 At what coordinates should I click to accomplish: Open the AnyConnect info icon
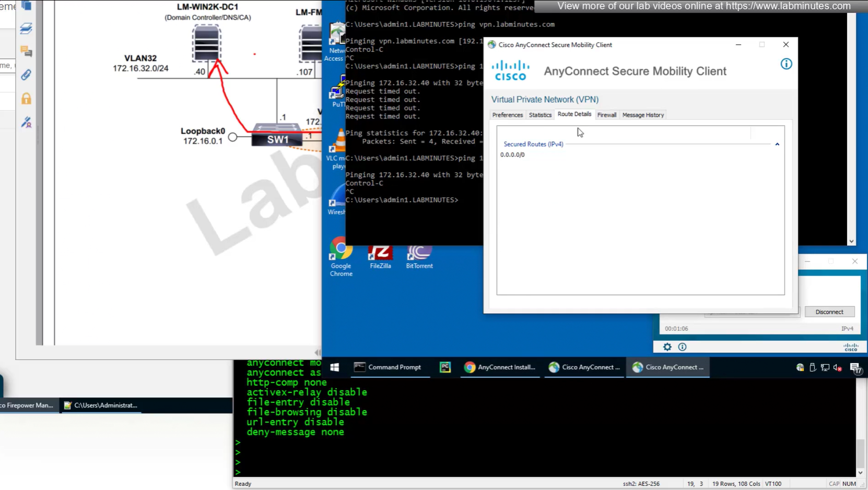coord(786,64)
